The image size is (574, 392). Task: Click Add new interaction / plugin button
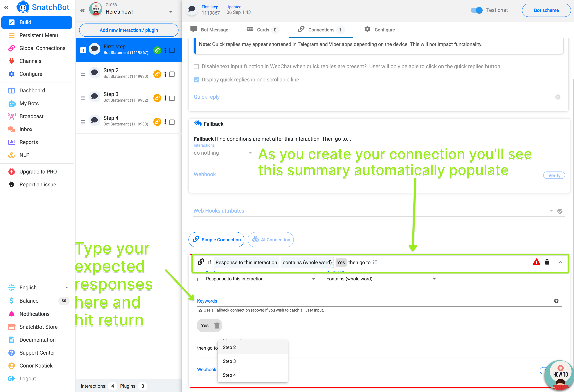pos(129,30)
